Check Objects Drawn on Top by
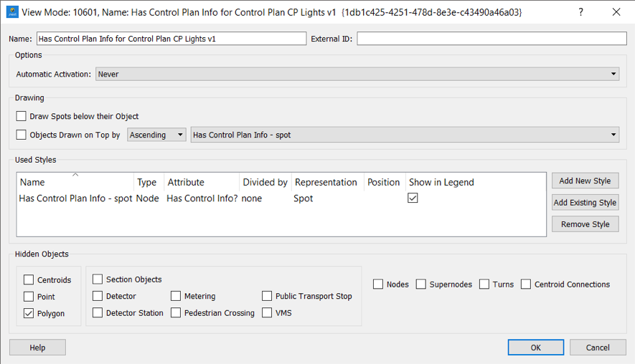The image size is (635, 364). tap(21, 135)
